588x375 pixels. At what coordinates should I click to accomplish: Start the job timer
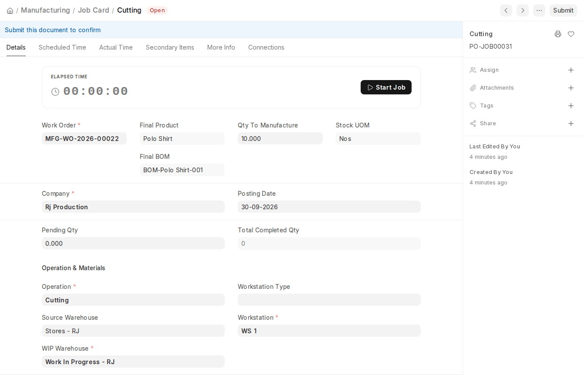(386, 87)
